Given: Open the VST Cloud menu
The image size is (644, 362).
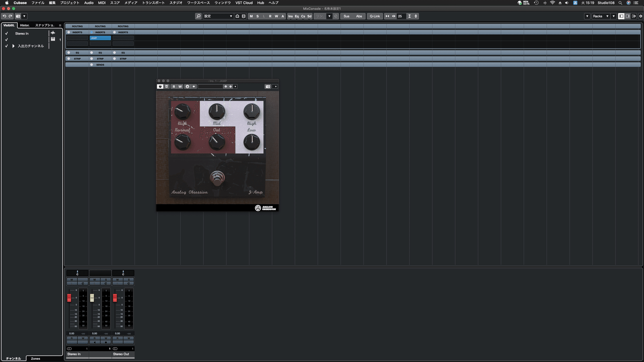Looking at the screenshot, I should pos(244,3).
